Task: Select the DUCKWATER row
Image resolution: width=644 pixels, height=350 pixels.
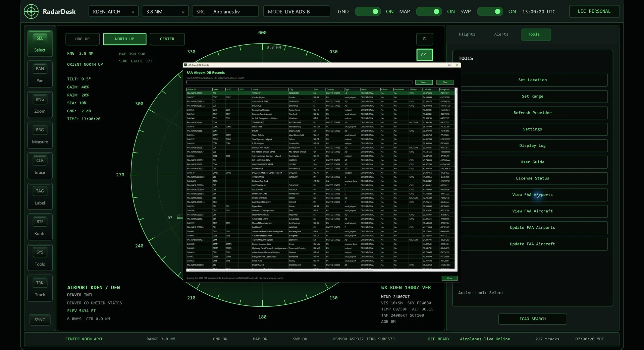Action: coord(321,265)
